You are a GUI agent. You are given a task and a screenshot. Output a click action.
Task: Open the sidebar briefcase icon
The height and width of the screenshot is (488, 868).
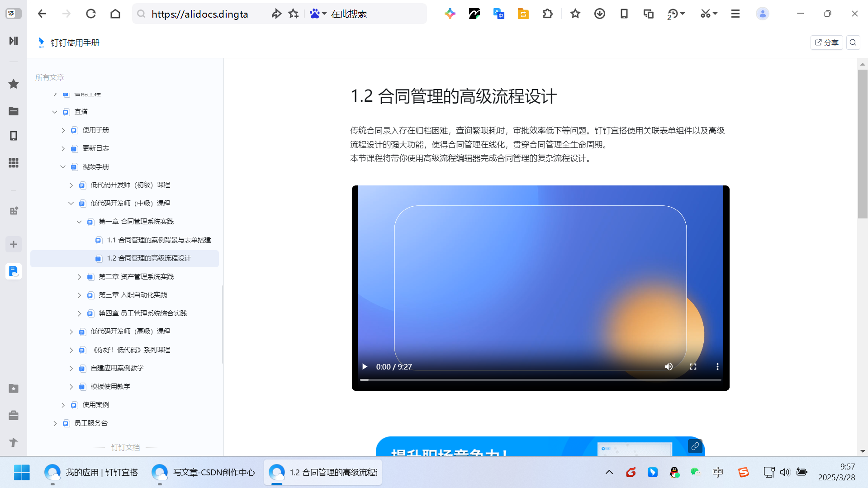coord(14,415)
